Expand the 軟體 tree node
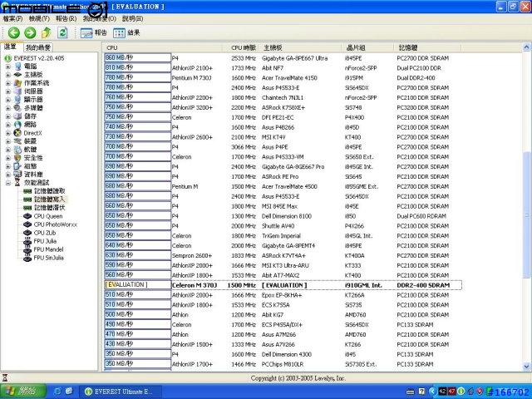This screenshot has width=532, height=399. coord(7,150)
